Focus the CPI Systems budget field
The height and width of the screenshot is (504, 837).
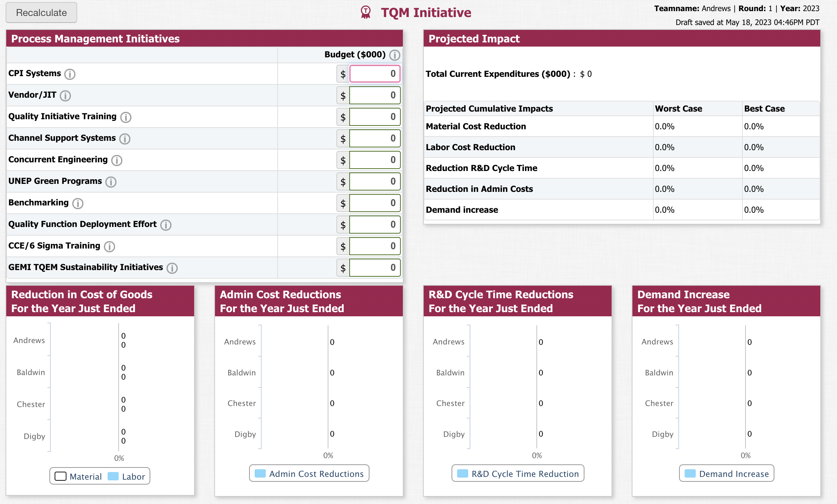click(x=375, y=74)
